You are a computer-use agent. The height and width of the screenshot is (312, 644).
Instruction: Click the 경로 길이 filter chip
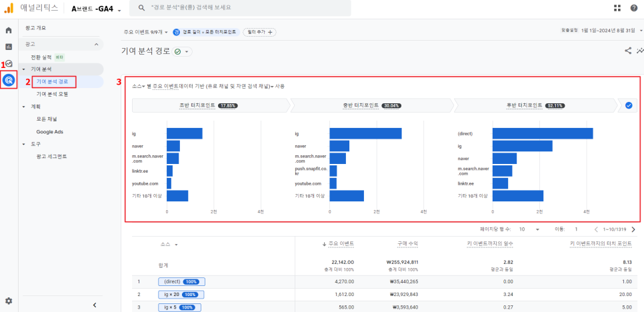point(206,32)
